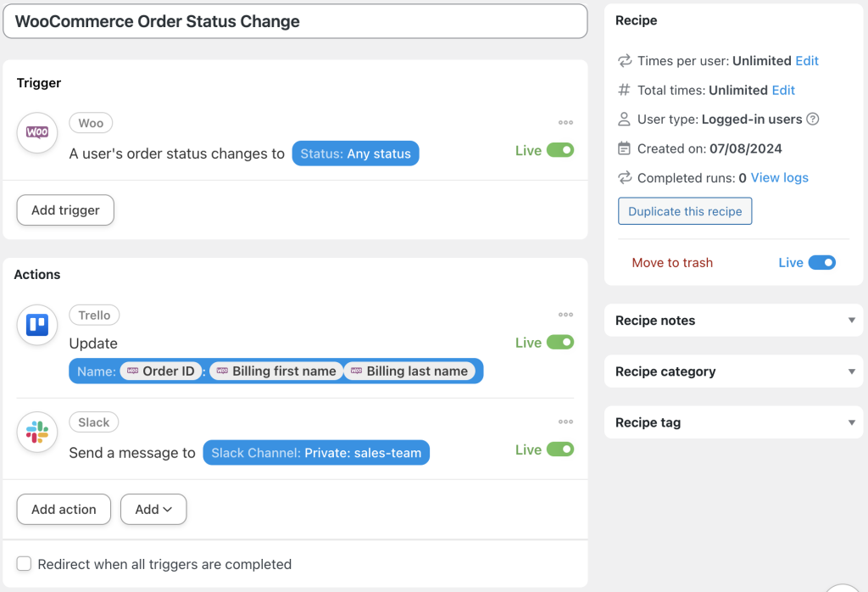Click the Duplicate this recipe button

pyautogui.click(x=685, y=211)
